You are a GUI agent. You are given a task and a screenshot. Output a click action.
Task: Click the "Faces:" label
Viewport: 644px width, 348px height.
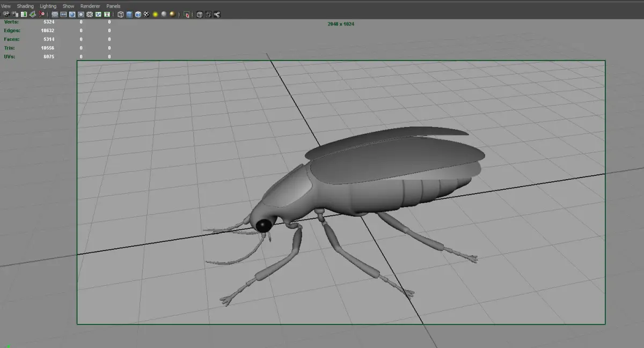[12, 39]
